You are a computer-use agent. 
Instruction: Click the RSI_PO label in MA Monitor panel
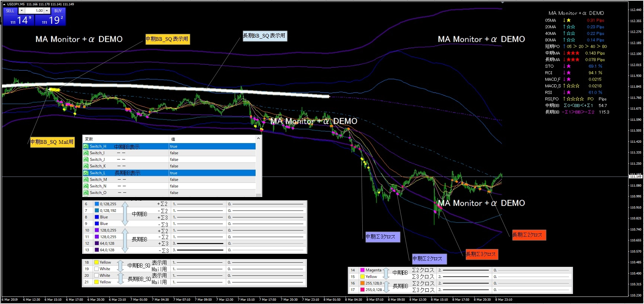click(552, 99)
